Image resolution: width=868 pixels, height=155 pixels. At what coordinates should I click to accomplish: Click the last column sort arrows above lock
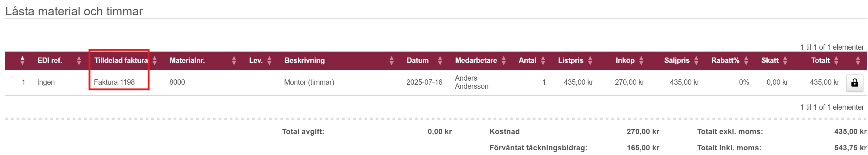point(858,61)
